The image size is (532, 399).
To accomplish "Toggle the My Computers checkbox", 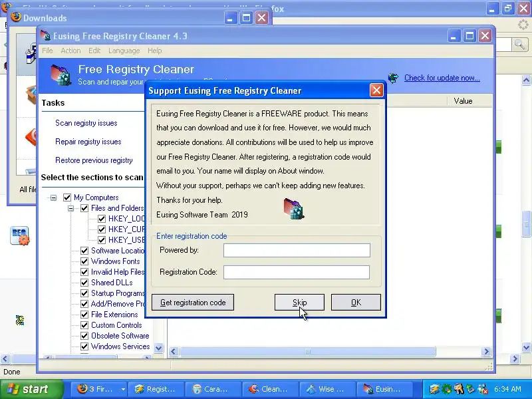I will tap(67, 198).
